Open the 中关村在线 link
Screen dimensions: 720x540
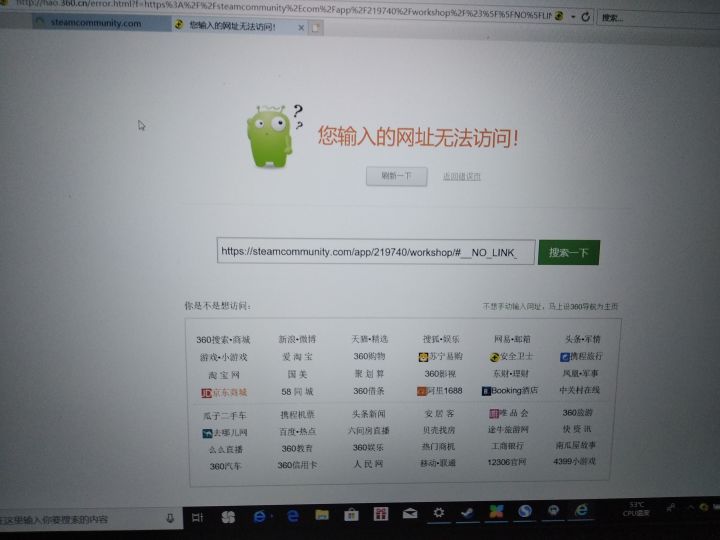pyautogui.click(x=579, y=390)
